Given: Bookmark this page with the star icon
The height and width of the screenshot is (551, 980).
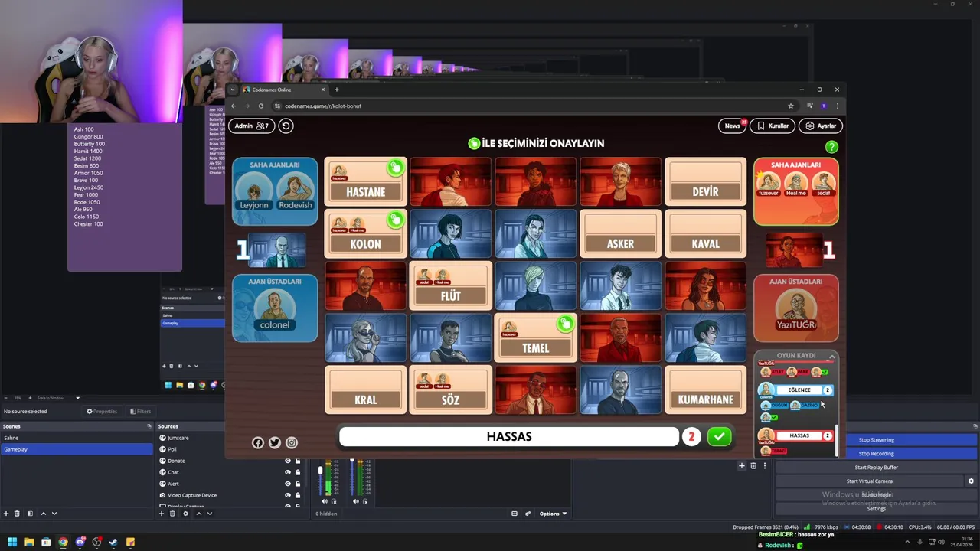Looking at the screenshot, I should click(x=791, y=106).
